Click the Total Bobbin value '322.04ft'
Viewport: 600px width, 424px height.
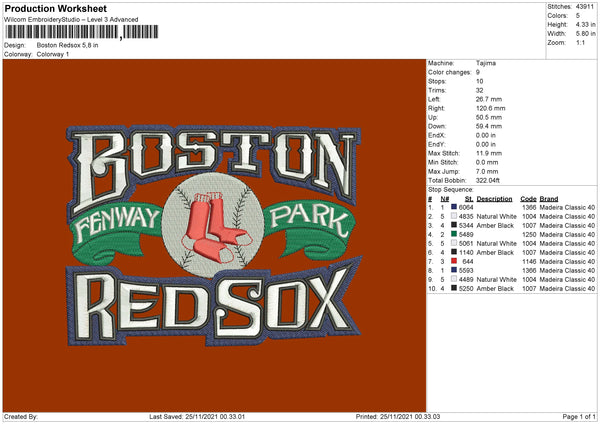(488, 181)
